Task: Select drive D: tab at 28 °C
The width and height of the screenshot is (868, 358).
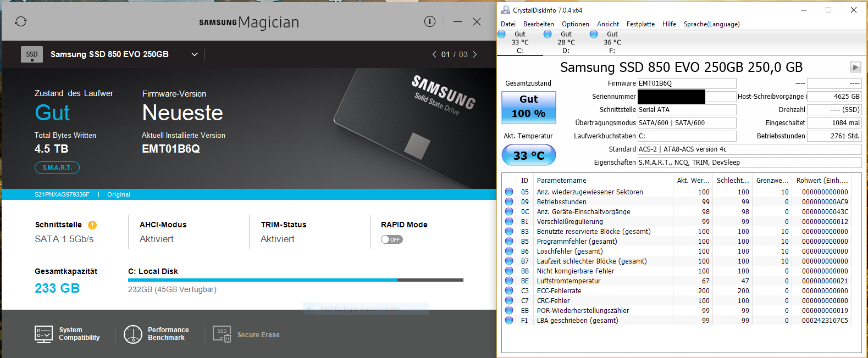Action: click(x=566, y=42)
